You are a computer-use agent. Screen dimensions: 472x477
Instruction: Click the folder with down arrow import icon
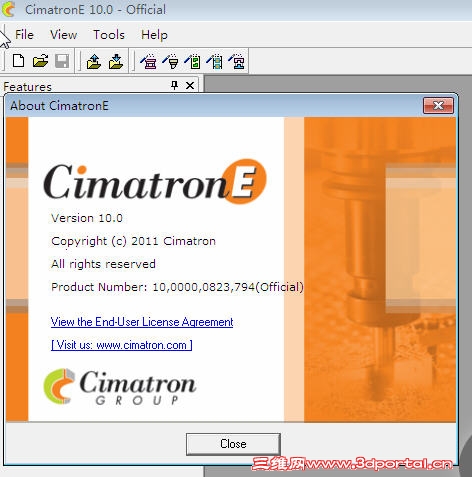point(116,62)
